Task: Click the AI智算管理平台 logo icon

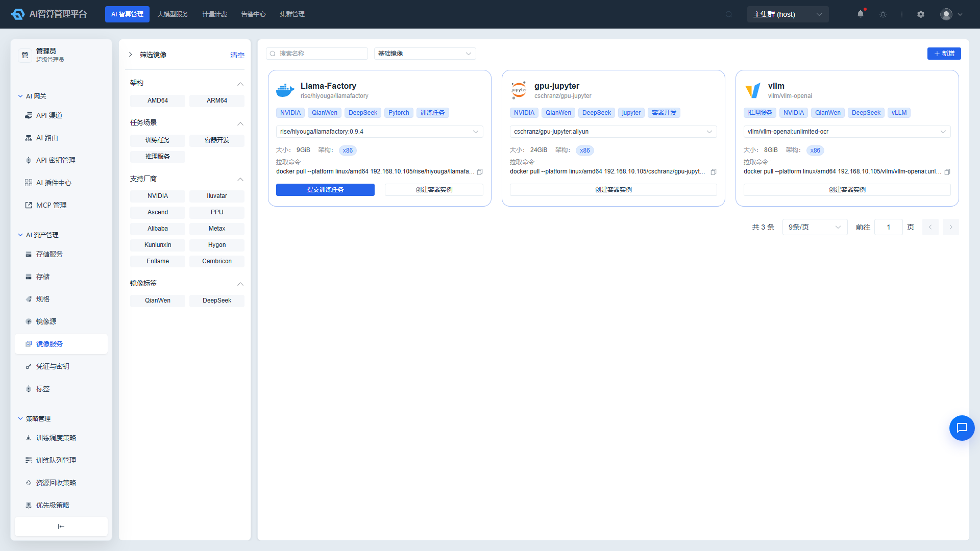Action: (x=18, y=14)
